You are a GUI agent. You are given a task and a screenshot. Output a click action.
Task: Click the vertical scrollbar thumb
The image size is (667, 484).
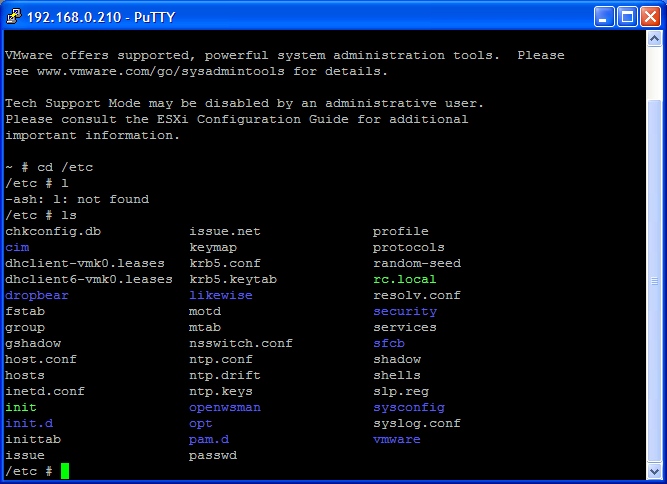(654, 281)
